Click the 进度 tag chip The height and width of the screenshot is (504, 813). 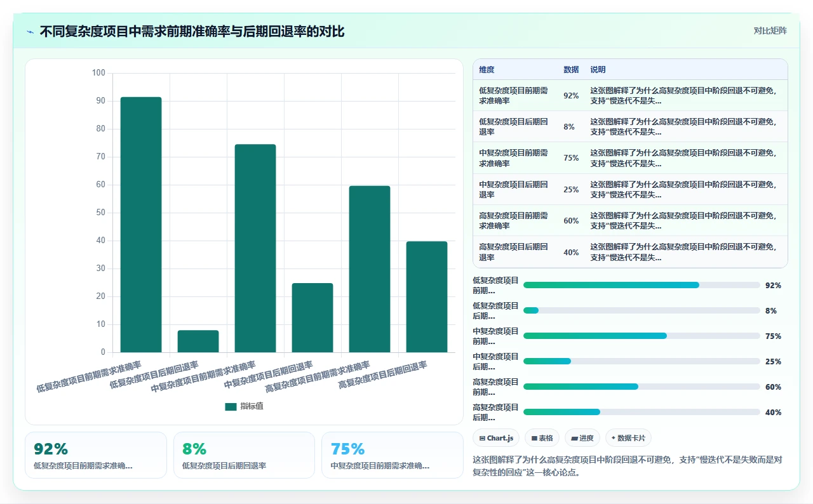point(582,438)
